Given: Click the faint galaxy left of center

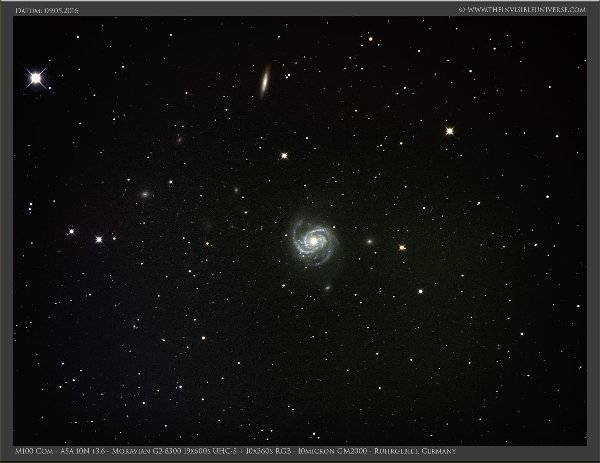Looking at the screenshot, I should coord(146,194).
